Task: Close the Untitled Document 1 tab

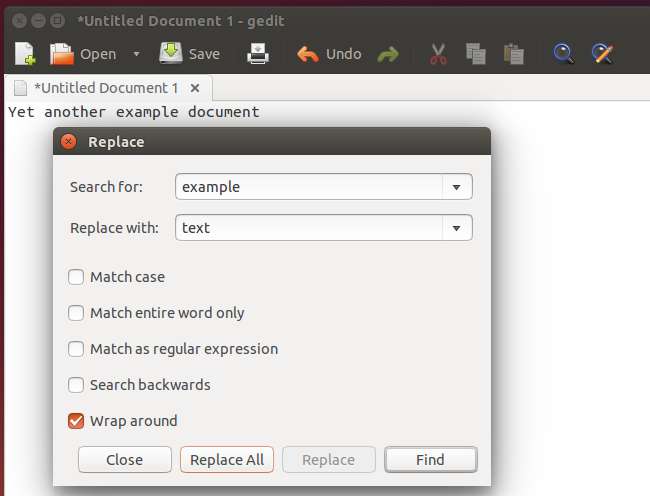Action: pos(195,88)
